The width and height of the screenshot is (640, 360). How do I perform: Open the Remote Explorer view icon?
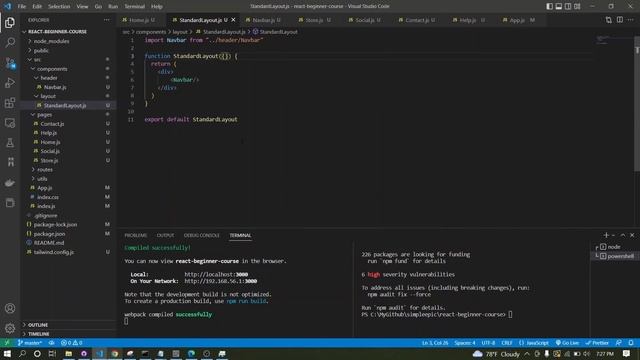pos(10,123)
